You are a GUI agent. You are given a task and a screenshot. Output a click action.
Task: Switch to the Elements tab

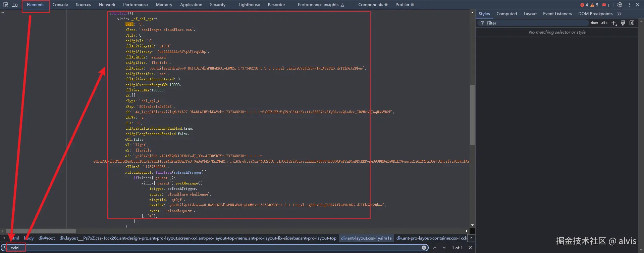[x=36, y=5]
